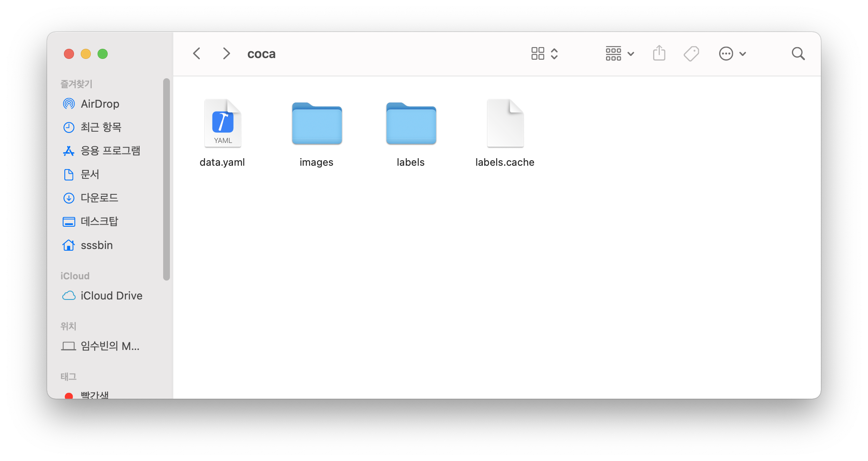Select the labels folder icon

(411, 124)
